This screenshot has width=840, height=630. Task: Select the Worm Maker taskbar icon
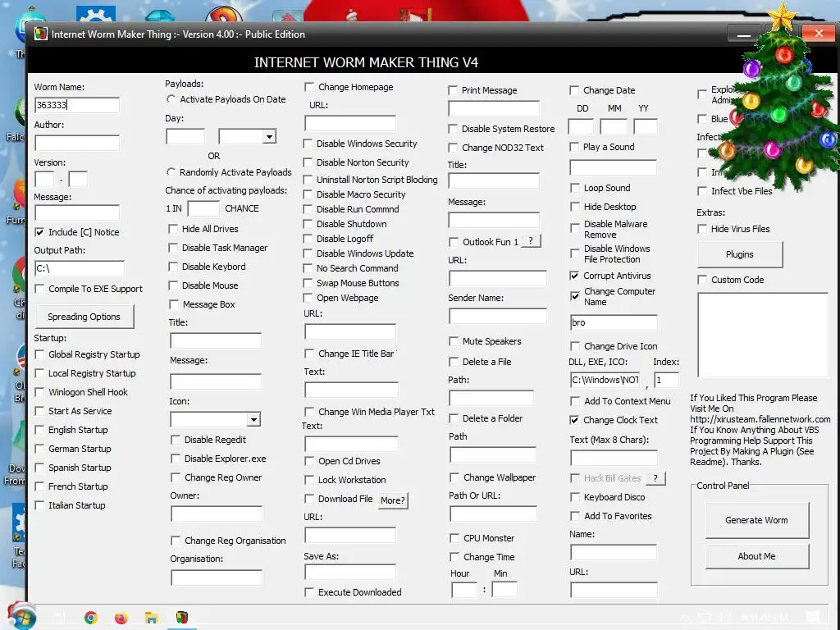(182, 618)
